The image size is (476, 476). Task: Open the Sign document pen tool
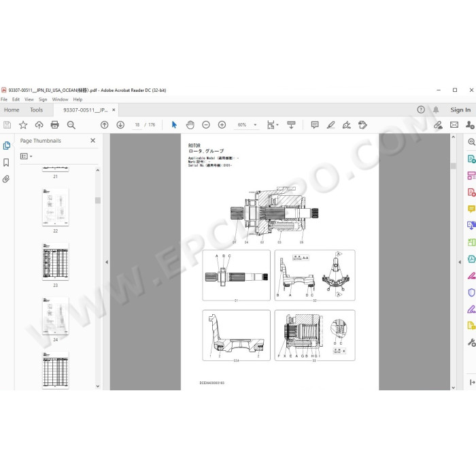(x=347, y=124)
